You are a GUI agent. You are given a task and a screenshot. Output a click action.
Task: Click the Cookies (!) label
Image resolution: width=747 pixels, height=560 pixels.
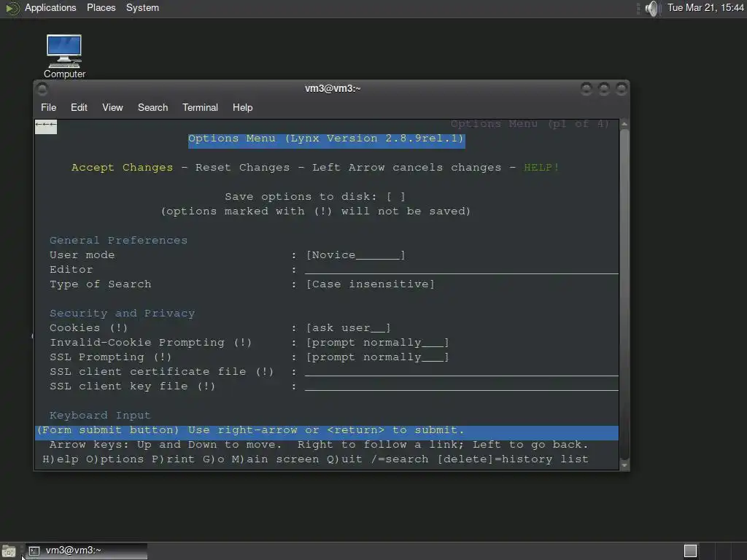(88, 328)
